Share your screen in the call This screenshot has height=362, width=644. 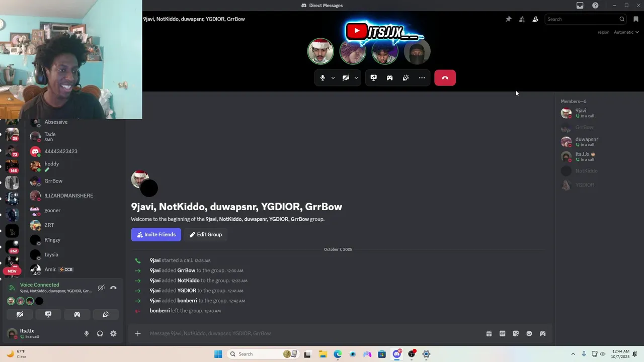coord(373,78)
